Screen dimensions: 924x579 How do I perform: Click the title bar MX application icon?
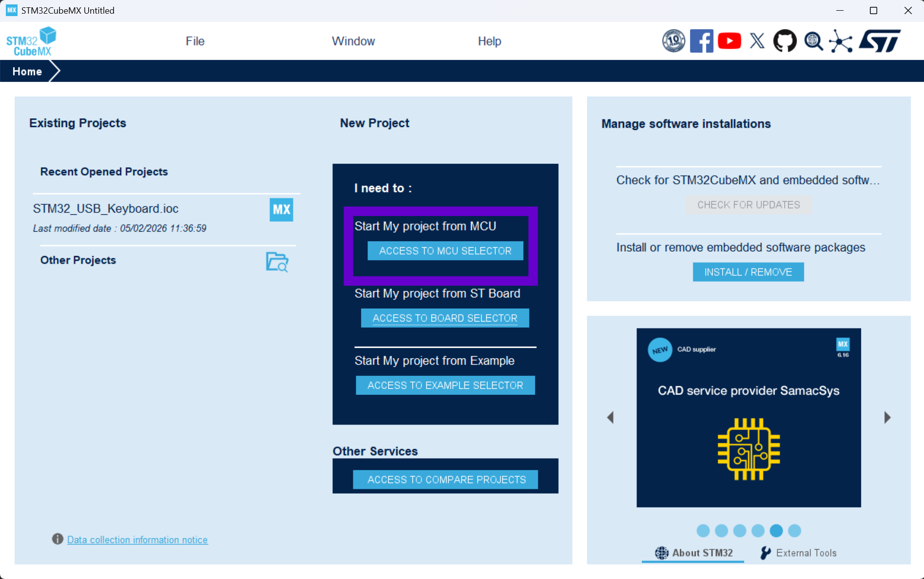[x=11, y=10]
